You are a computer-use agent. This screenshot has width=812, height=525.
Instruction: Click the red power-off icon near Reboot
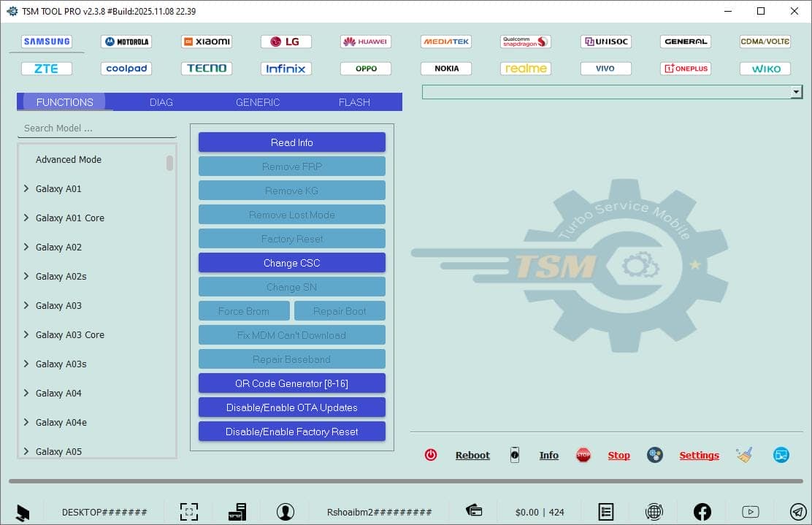[x=431, y=454]
